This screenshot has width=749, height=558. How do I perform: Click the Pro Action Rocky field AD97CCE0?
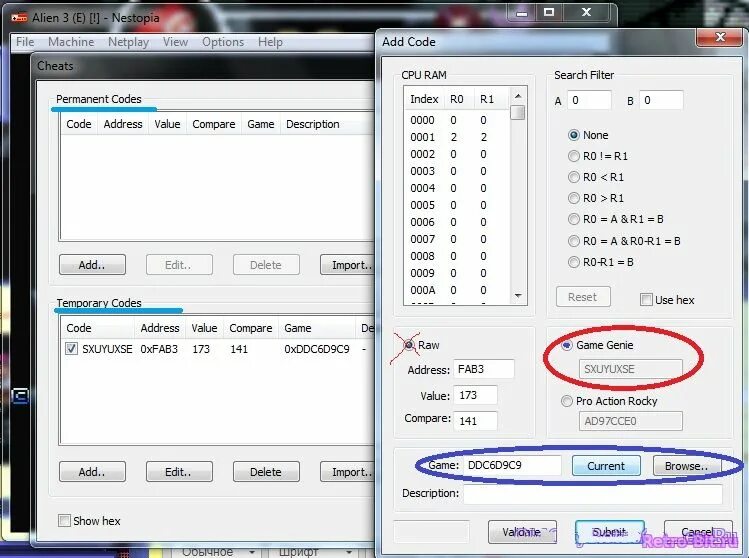click(x=631, y=421)
